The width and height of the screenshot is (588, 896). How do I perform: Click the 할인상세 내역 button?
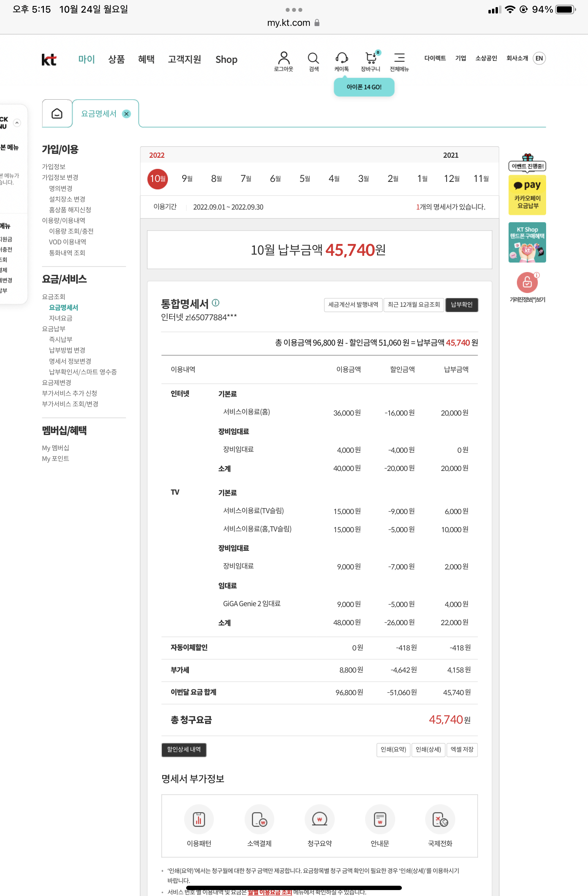click(184, 750)
